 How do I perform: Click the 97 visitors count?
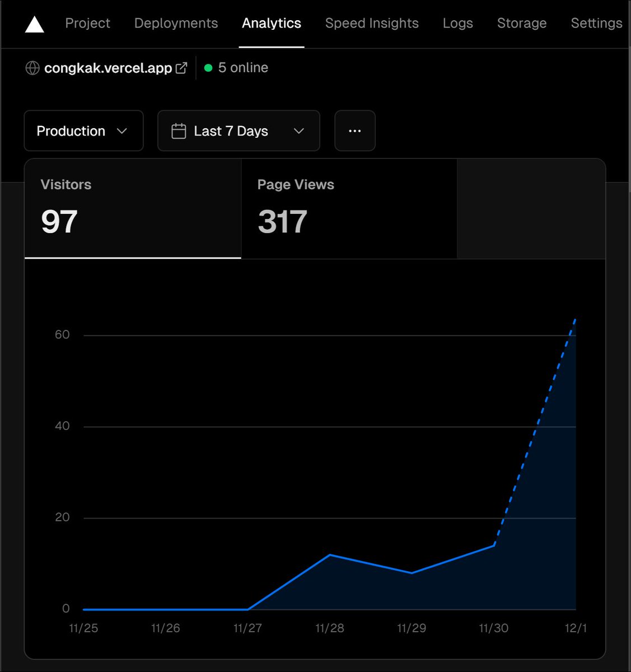point(59,222)
